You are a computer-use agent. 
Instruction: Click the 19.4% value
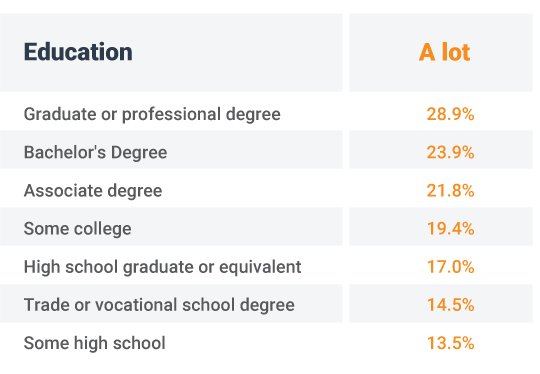click(450, 229)
